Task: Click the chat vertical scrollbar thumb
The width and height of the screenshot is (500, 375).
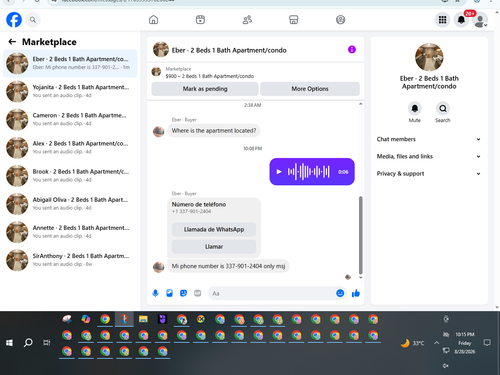Action: coord(360,235)
